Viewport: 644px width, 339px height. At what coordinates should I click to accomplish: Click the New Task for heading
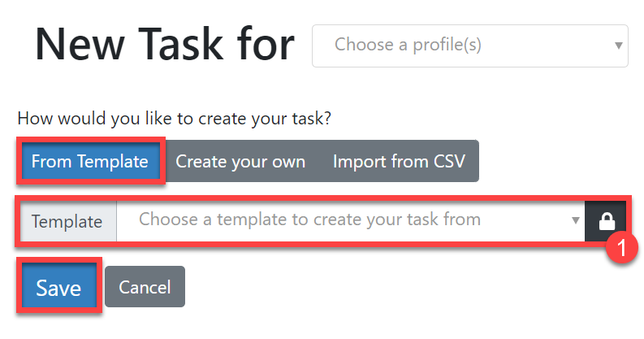(165, 44)
